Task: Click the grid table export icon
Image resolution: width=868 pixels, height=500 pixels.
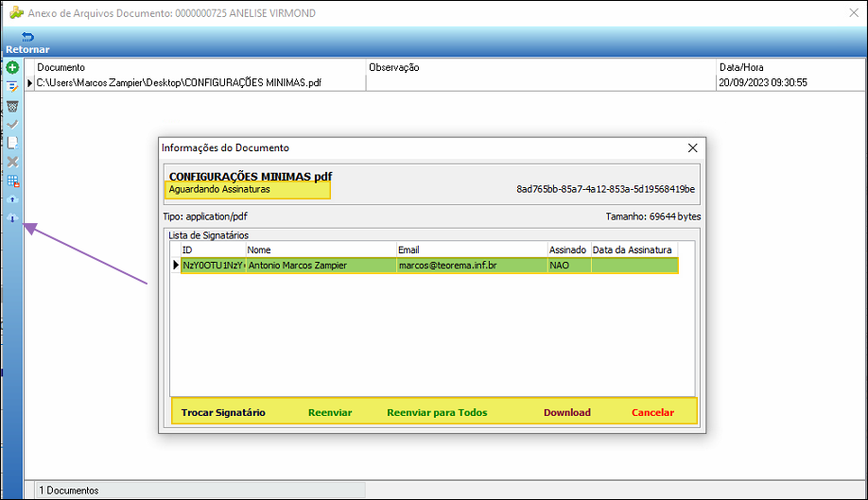Action: point(12,181)
